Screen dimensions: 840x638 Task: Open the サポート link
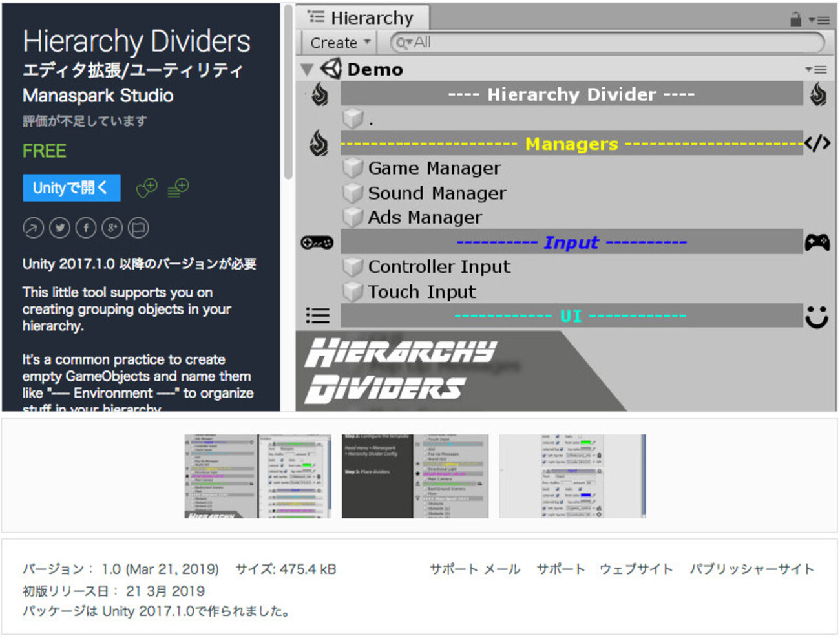click(561, 569)
